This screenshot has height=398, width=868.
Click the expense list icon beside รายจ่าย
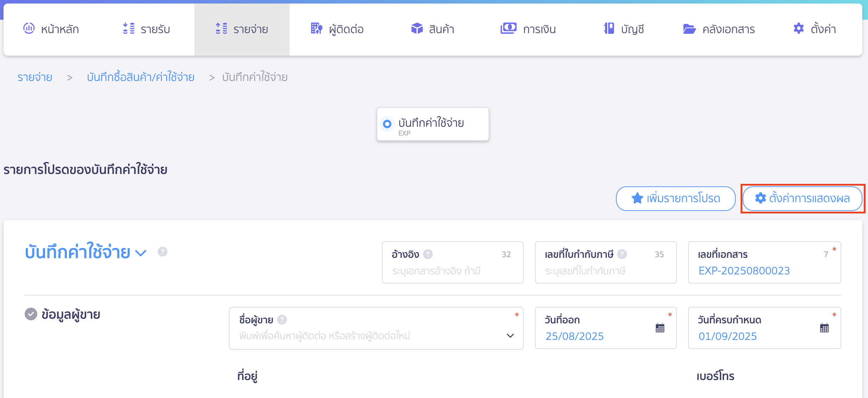point(221,28)
